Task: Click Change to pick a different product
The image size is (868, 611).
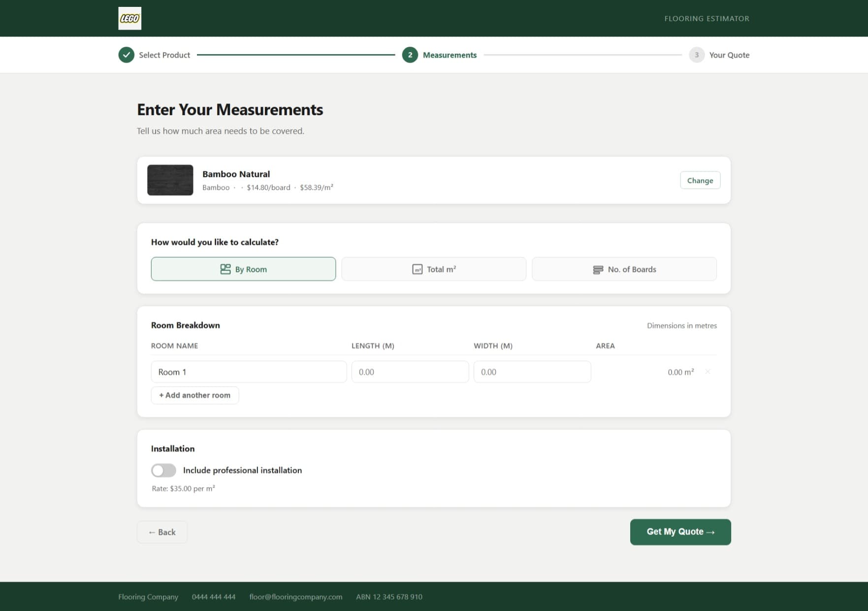Action: pyautogui.click(x=700, y=180)
